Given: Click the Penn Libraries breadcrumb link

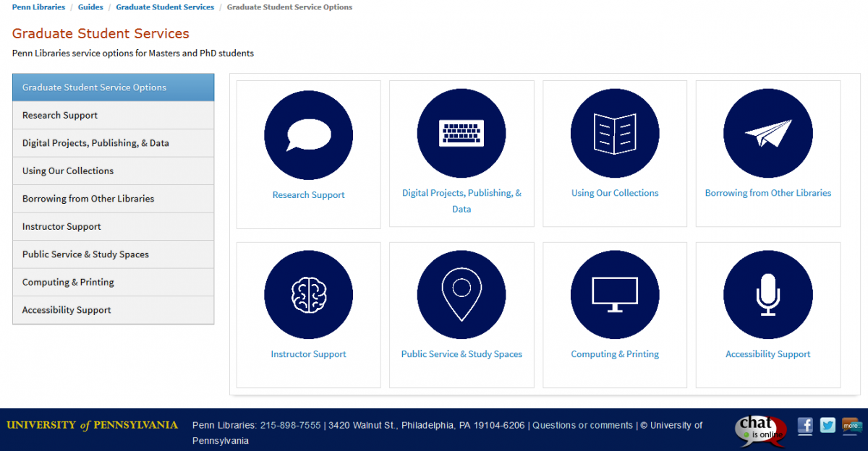Looking at the screenshot, I should click(38, 7).
